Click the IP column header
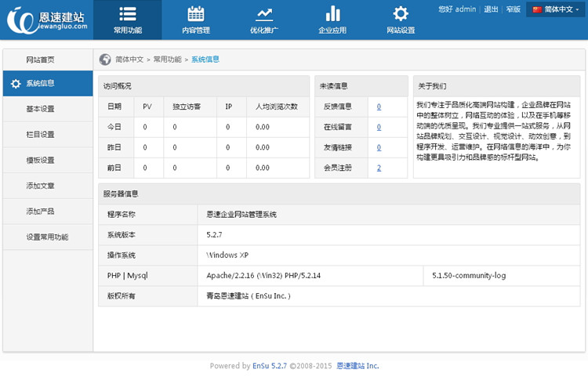Viewport: 588px width, 380px height. click(x=229, y=107)
